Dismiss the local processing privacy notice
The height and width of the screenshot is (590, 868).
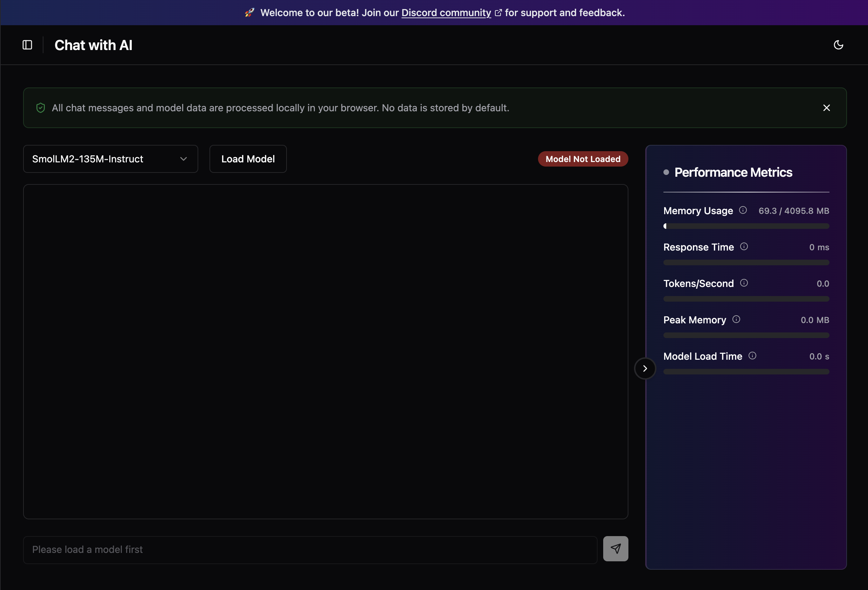(826, 108)
